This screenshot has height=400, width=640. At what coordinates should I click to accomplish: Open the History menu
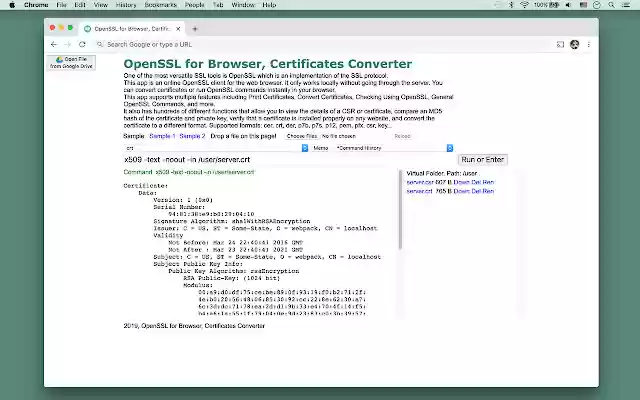pos(126,5)
